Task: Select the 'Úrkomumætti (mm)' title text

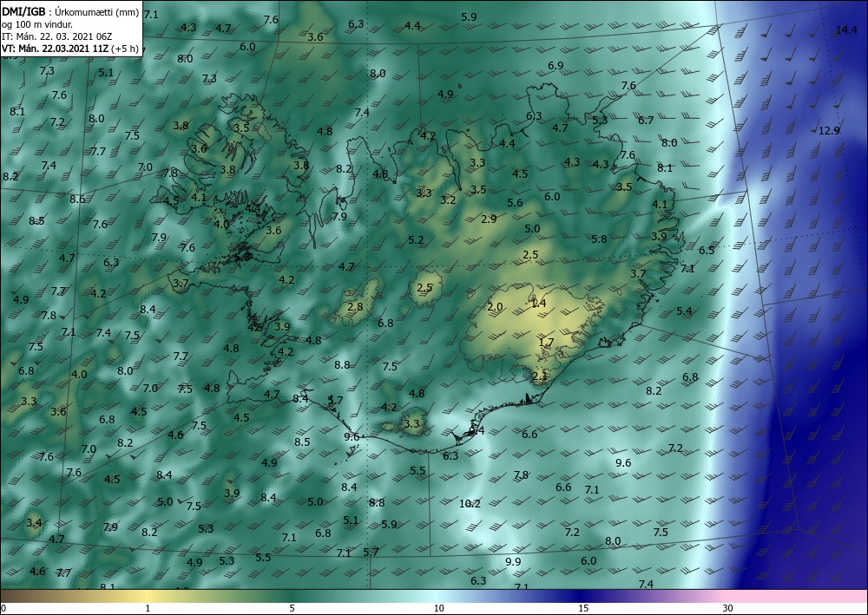Action: (x=97, y=12)
